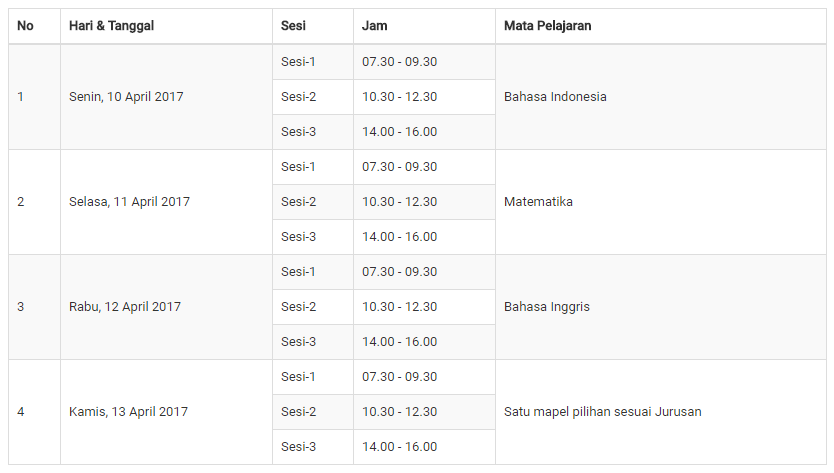Image resolution: width=834 pixels, height=473 pixels.
Task: Click the "Senin, 10 April 2017" date cell
Action: tap(166, 97)
